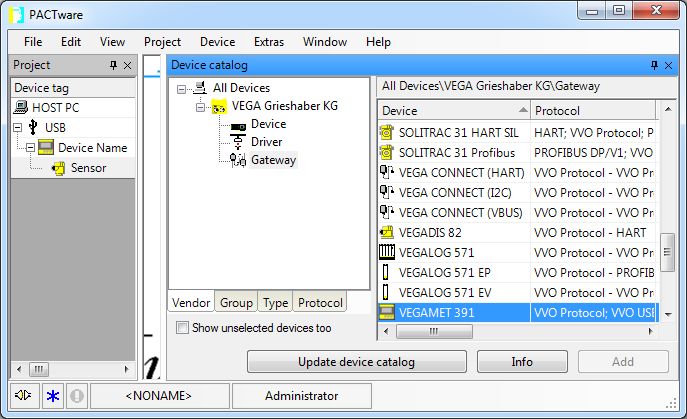This screenshot has width=687, height=419.
Task: Open the Device menu
Action: [x=218, y=42]
